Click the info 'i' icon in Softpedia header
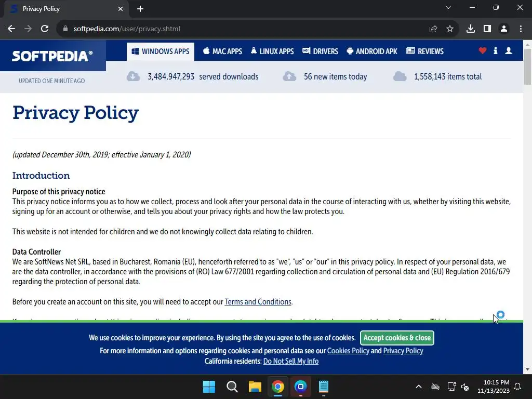This screenshot has width=532, height=399. pos(495,51)
